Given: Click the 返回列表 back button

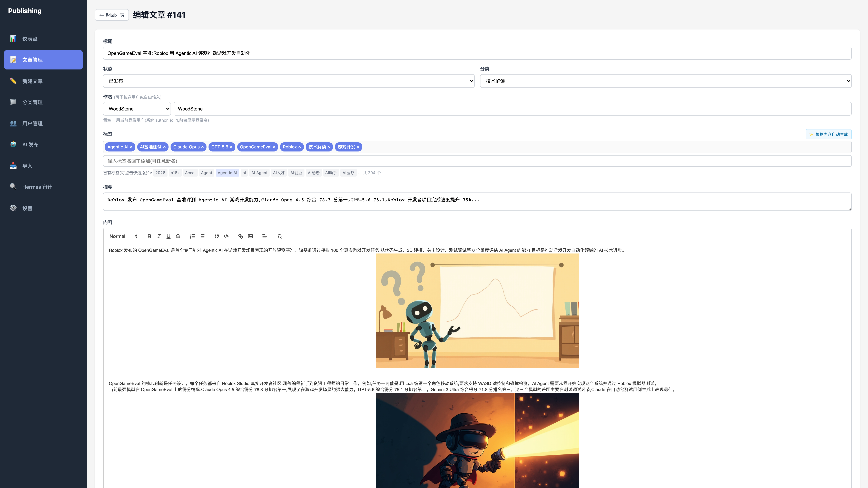Looking at the screenshot, I should [112, 15].
